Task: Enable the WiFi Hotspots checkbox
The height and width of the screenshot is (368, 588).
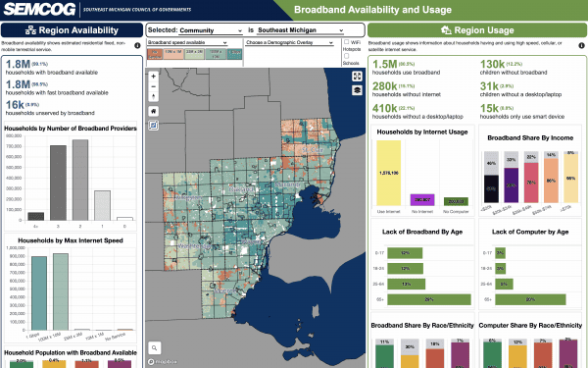Action: pos(347,42)
